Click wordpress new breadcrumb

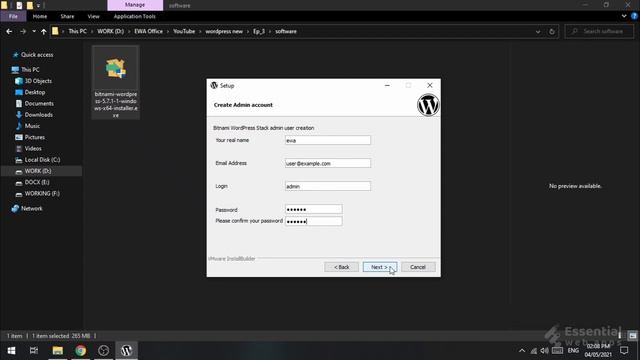click(224, 31)
